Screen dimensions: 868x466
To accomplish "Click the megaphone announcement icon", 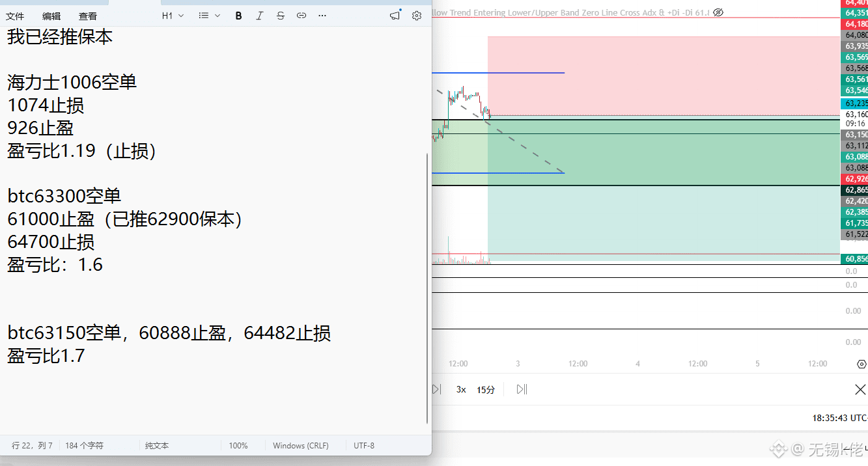I will click(x=395, y=16).
